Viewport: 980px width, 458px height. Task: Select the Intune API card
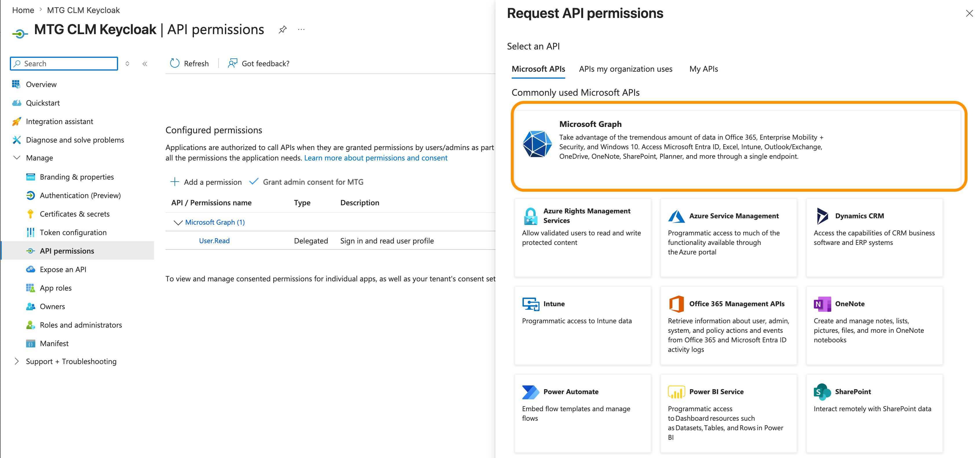tap(582, 325)
